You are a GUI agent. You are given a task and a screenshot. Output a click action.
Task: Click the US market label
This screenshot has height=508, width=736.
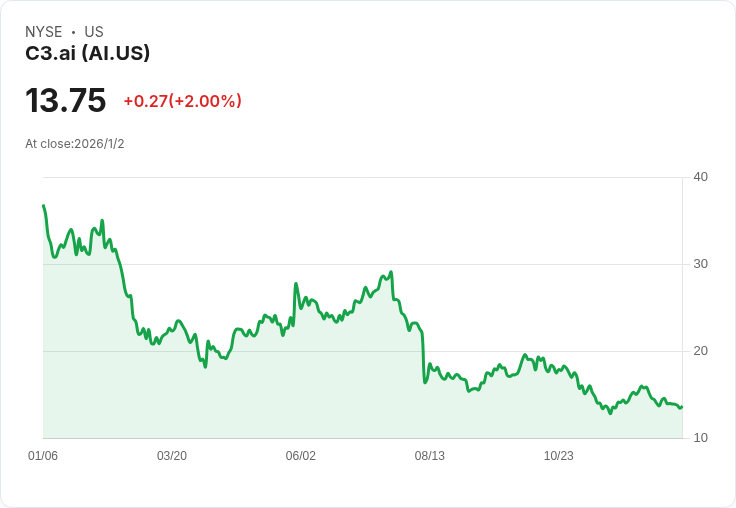[x=94, y=32]
